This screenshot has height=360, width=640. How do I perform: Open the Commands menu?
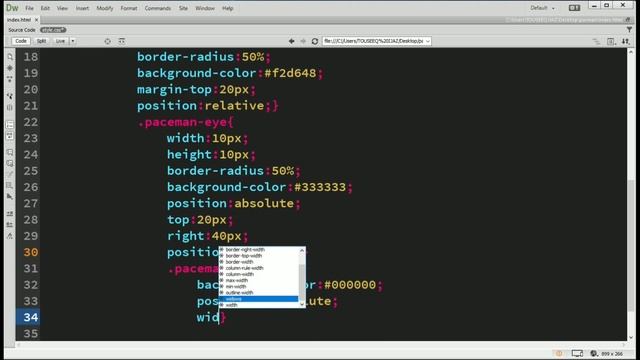pyautogui.click(x=158, y=8)
